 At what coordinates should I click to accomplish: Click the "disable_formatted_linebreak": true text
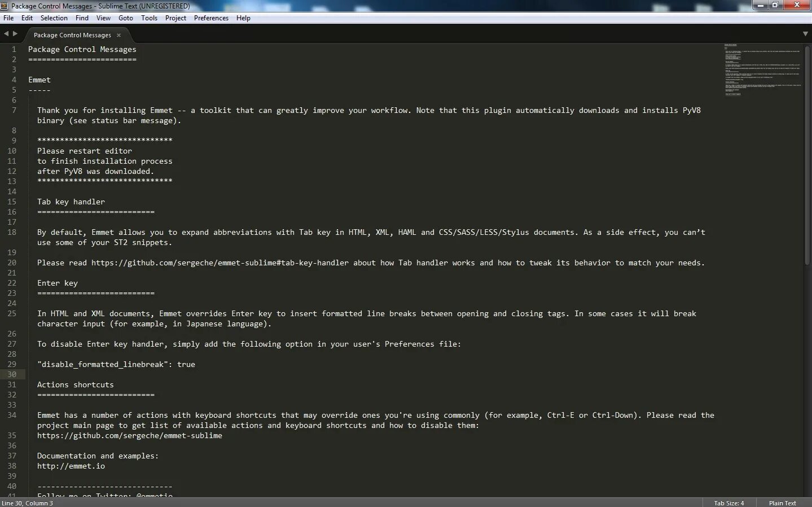[x=116, y=364]
